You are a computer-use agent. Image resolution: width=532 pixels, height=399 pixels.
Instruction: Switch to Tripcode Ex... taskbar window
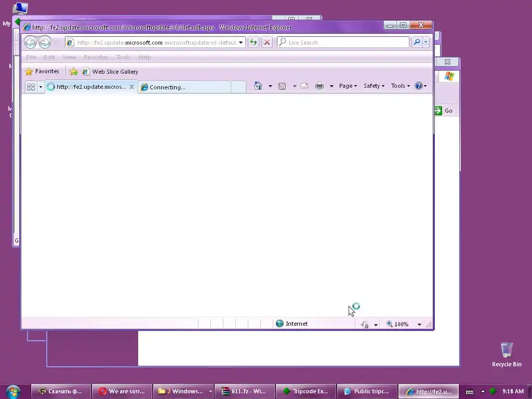tap(305, 391)
